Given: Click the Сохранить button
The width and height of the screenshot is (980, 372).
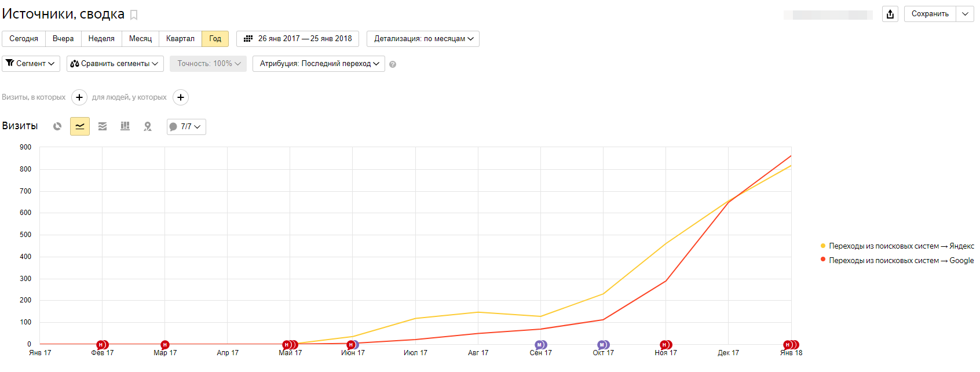Looking at the screenshot, I should pos(930,14).
